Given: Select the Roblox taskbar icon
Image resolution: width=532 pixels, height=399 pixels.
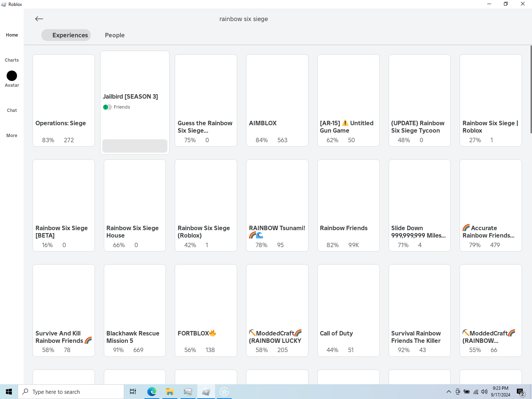Looking at the screenshot, I should 206,392.
